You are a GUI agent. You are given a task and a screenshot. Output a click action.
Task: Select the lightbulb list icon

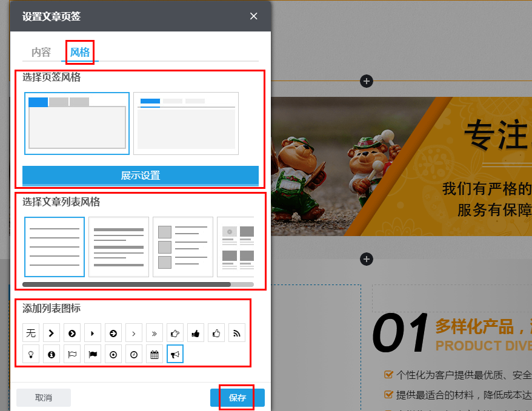(x=31, y=353)
